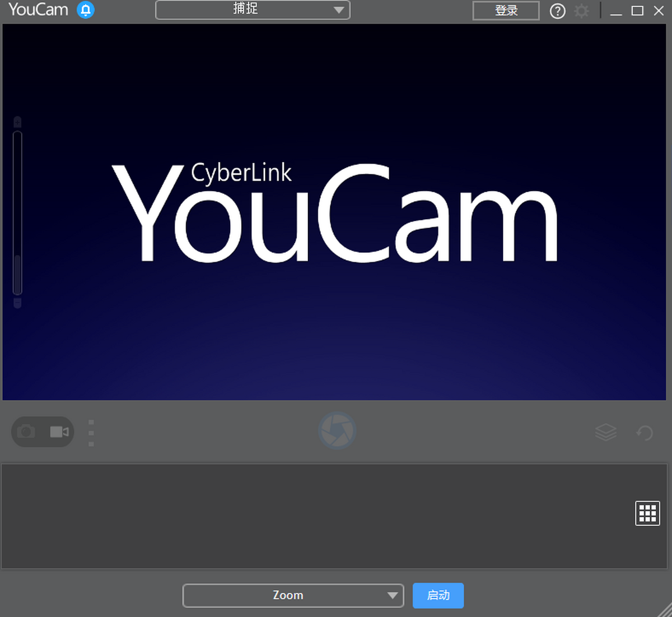Viewport: 672px width, 617px height.
Task: Open help via the question mark icon
Action: 557,11
